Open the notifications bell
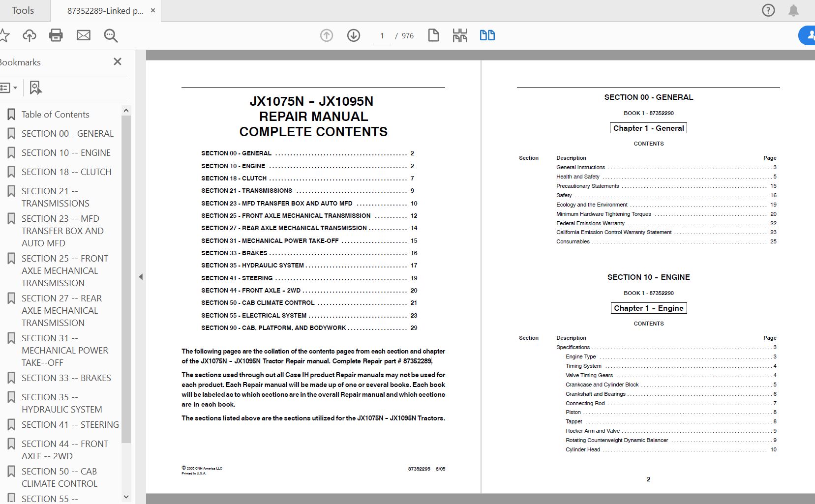The width and height of the screenshot is (815, 504). pos(793,10)
